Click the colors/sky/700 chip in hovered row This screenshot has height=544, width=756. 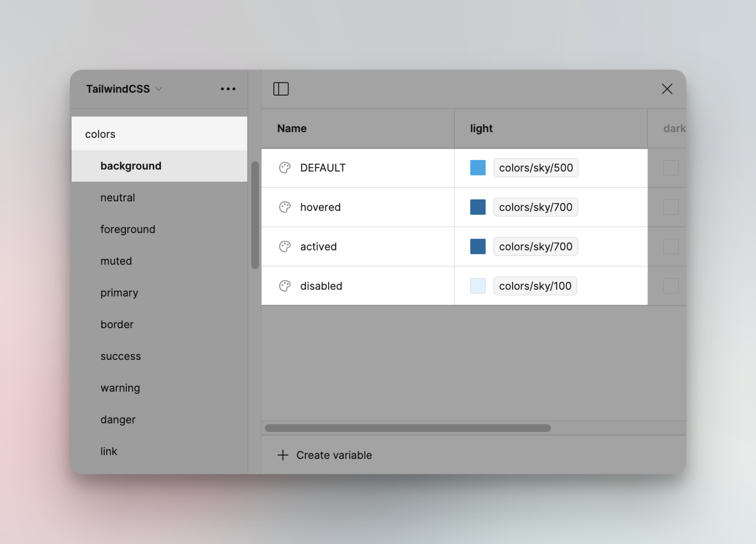pos(536,207)
